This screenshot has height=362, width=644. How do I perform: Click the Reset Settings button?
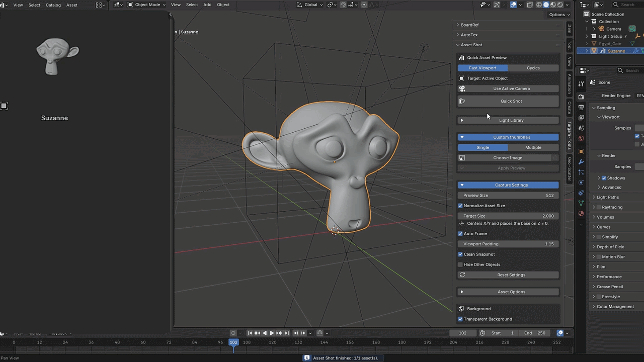(x=508, y=275)
